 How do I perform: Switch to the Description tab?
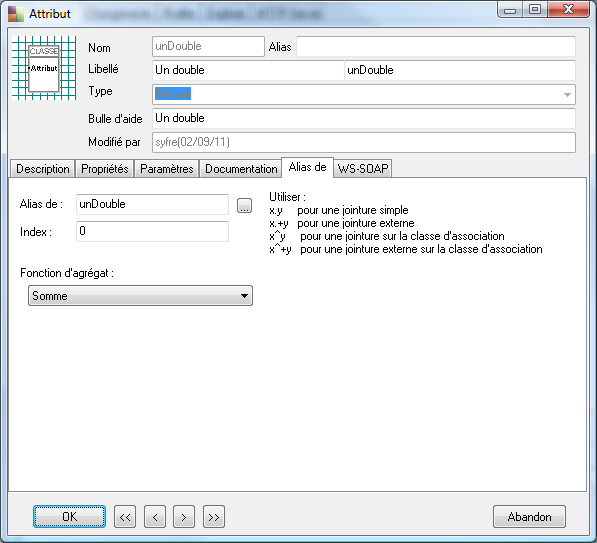click(x=43, y=169)
